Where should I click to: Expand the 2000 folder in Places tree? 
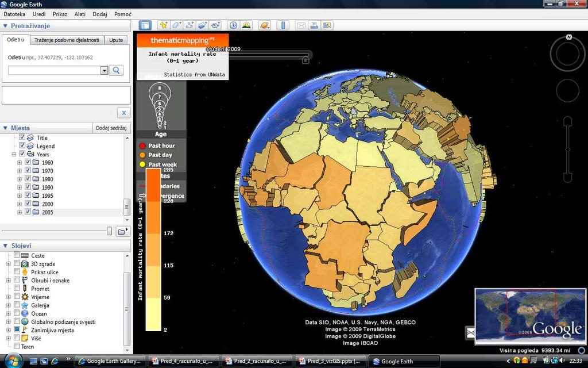19,204
